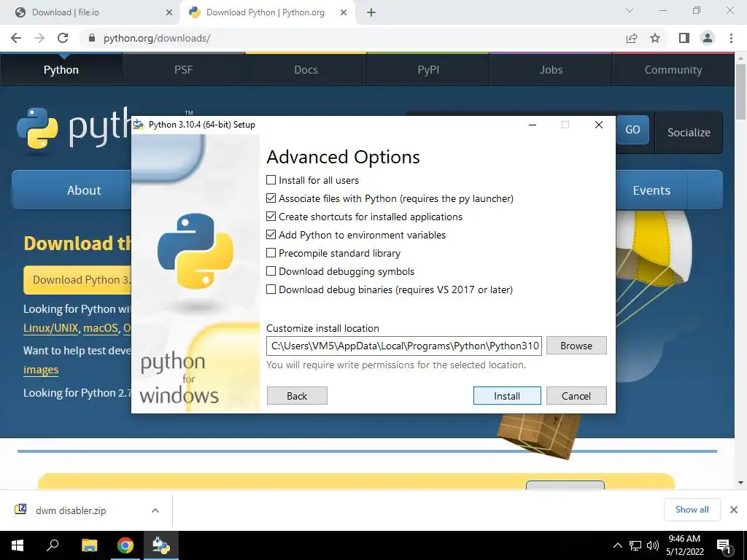
Task: Open Chrome side panel
Action: click(684, 38)
